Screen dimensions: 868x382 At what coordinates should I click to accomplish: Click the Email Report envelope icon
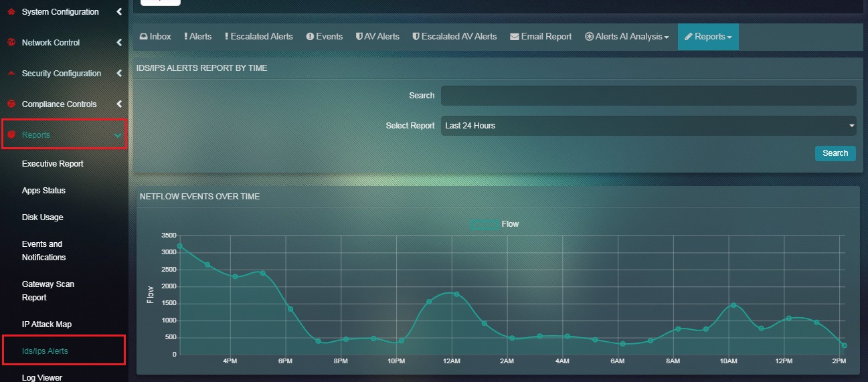point(515,37)
